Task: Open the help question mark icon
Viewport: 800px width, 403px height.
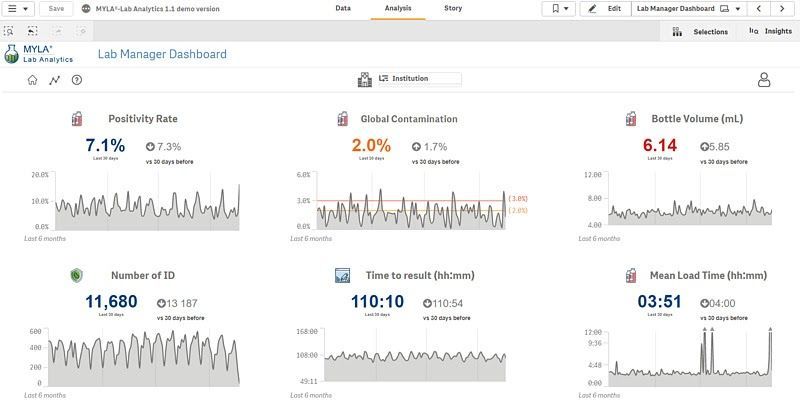Action: 77,80
